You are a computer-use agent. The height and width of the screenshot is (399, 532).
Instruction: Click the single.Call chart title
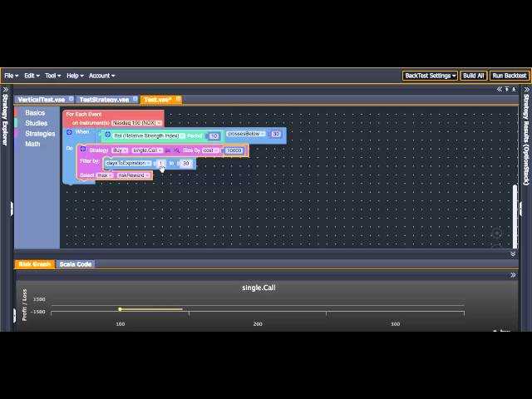click(259, 288)
